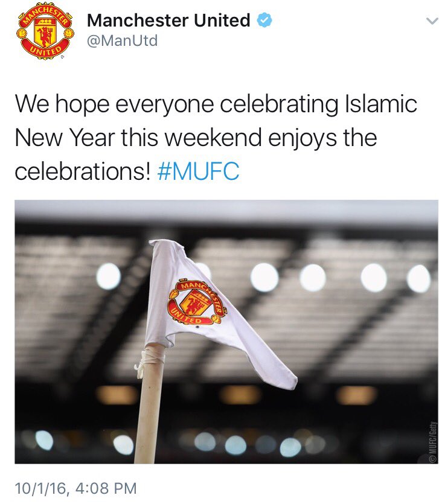
Task: Click the word "Islamic" in the tweet
Action: (x=381, y=104)
